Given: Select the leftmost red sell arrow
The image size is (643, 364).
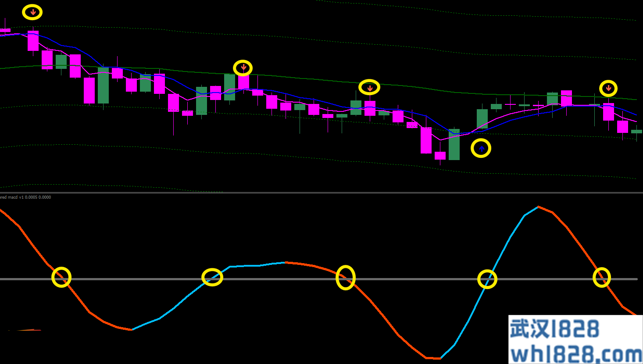Looking at the screenshot, I should point(33,12).
